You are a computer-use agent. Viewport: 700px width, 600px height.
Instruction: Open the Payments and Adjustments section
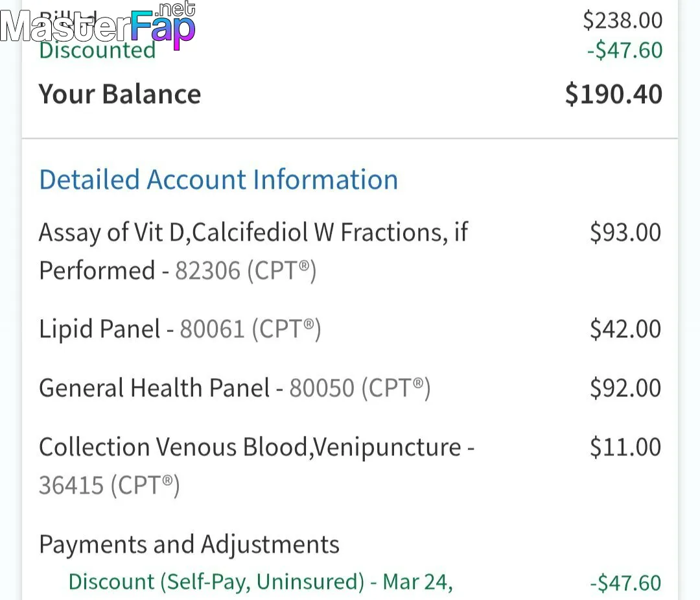click(x=189, y=544)
